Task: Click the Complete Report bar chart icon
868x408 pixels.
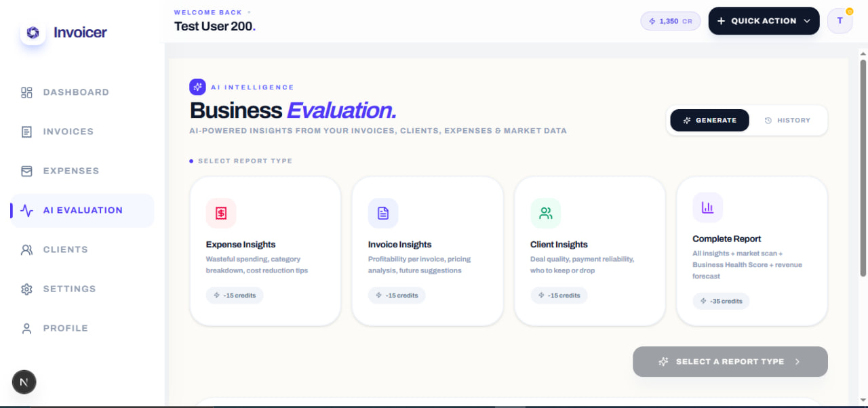Action: point(707,207)
